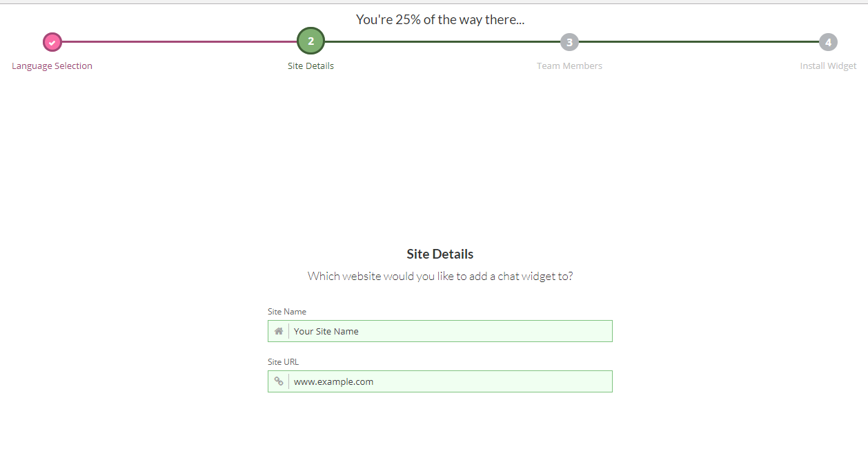Click the chain link icon in Site URL field
The height and width of the screenshot is (469, 868).
tap(279, 381)
